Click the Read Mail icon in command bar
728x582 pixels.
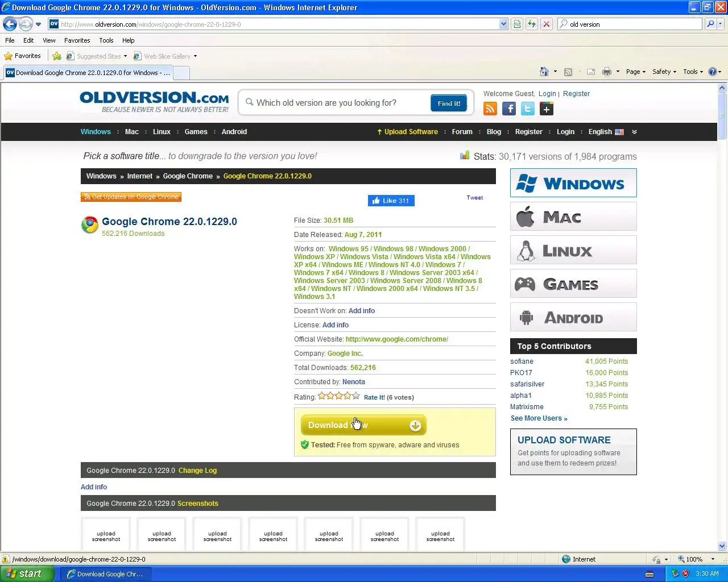pyautogui.click(x=591, y=72)
